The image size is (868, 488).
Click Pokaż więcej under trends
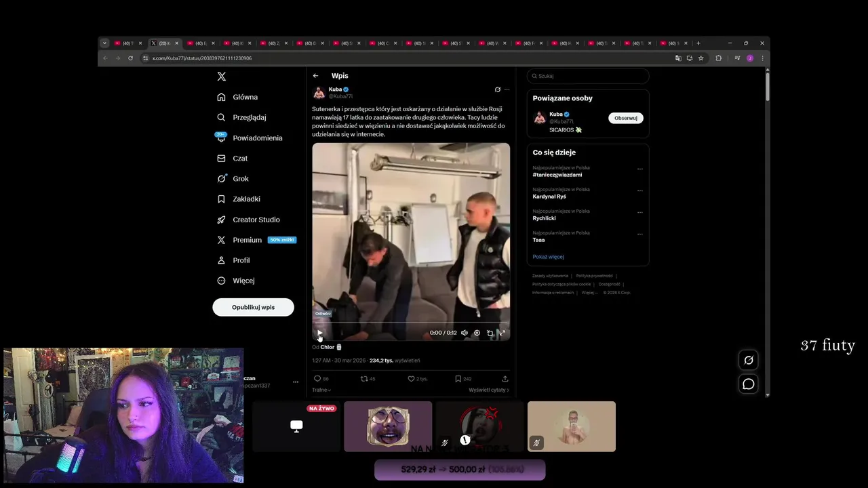[x=548, y=257]
